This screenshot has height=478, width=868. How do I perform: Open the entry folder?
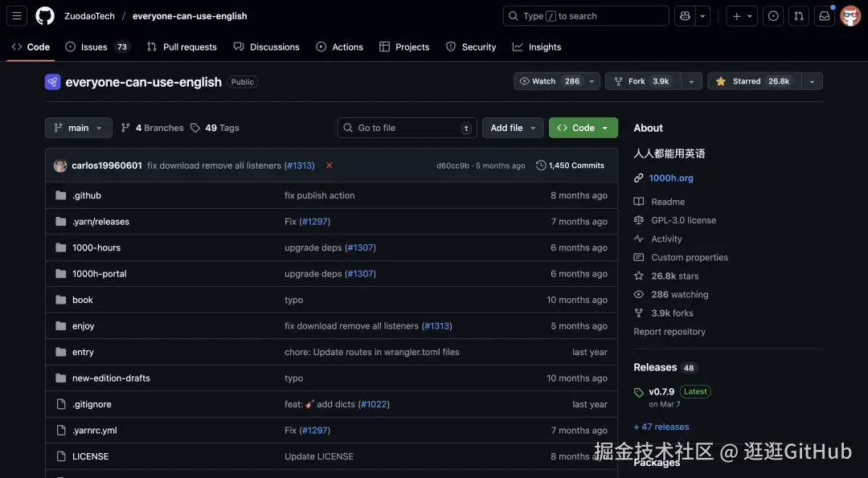pos(83,352)
